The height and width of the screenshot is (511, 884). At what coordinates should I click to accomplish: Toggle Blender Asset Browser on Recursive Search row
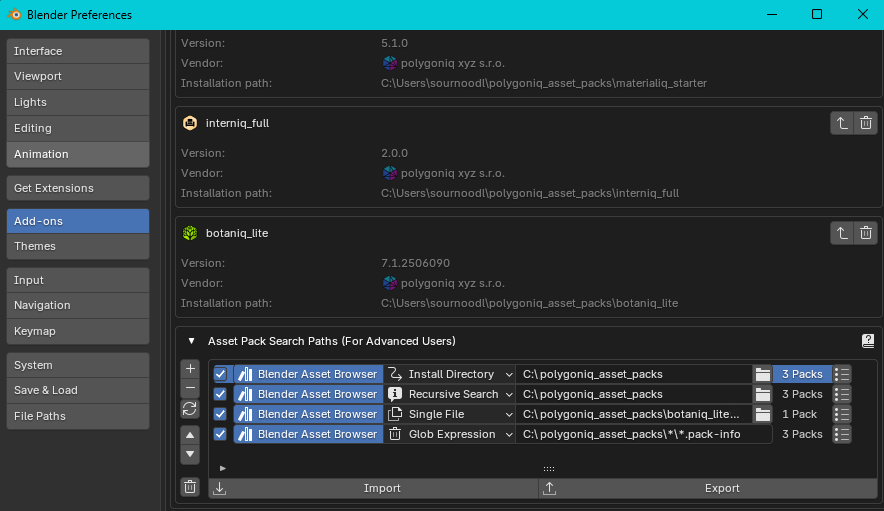[x=308, y=394]
